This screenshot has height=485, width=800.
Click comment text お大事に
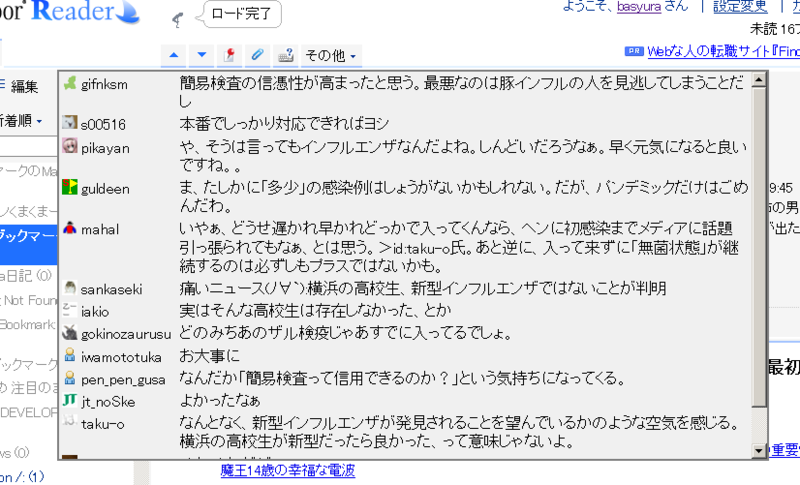coord(209,355)
